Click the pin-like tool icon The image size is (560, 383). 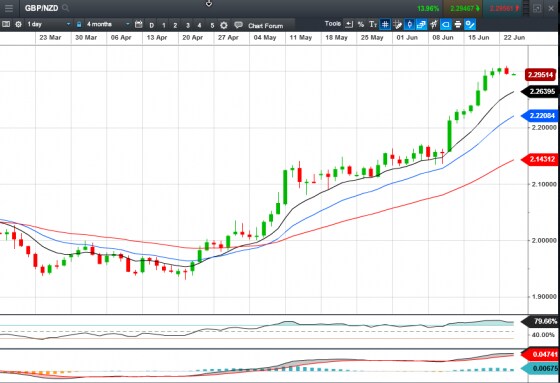click(434, 24)
